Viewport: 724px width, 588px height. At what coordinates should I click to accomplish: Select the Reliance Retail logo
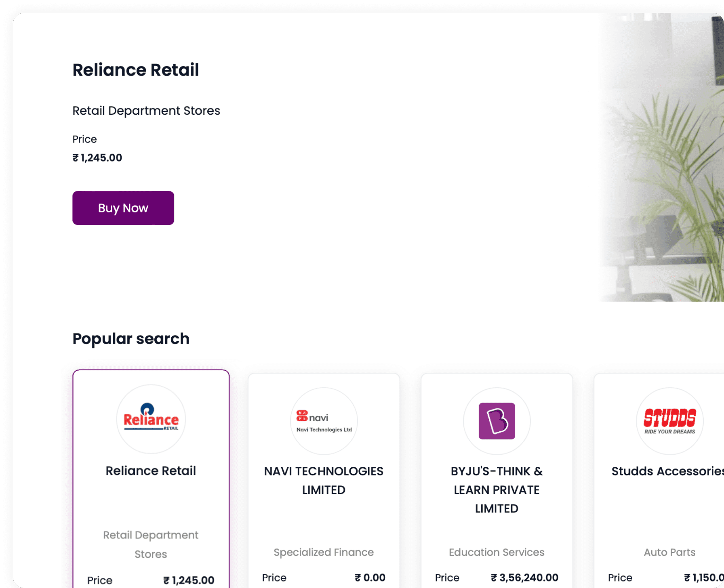click(151, 419)
